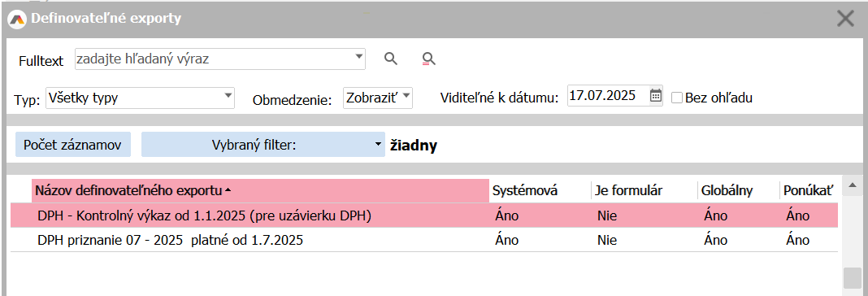The width and height of the screenshot is (868, 296).
Task: Open the calendar date picker icon
Action: click(655, 95)
